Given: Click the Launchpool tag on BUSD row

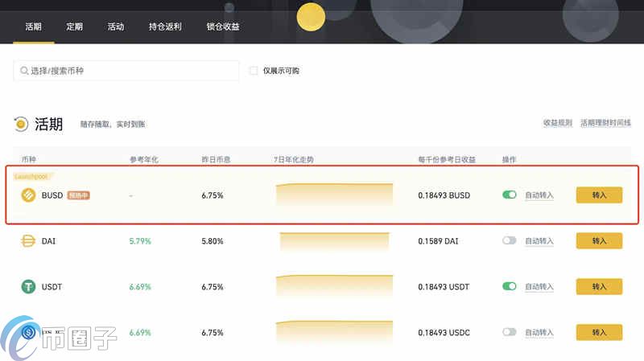Looking at the screenshot, I should pyautogui.click(x=31, y=176).
